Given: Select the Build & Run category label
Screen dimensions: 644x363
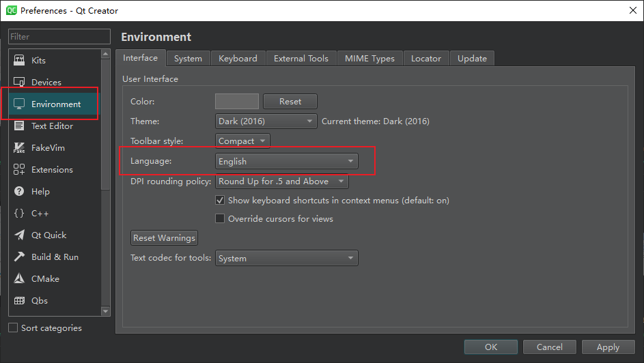Looking at the screenshot, I should click(55, 257).
